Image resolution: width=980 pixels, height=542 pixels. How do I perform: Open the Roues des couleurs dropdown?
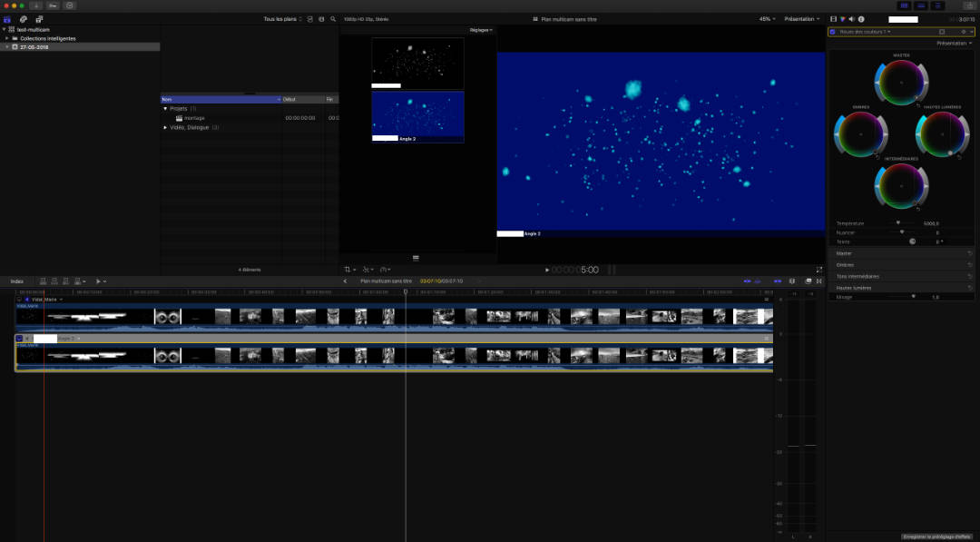point(865,32)
